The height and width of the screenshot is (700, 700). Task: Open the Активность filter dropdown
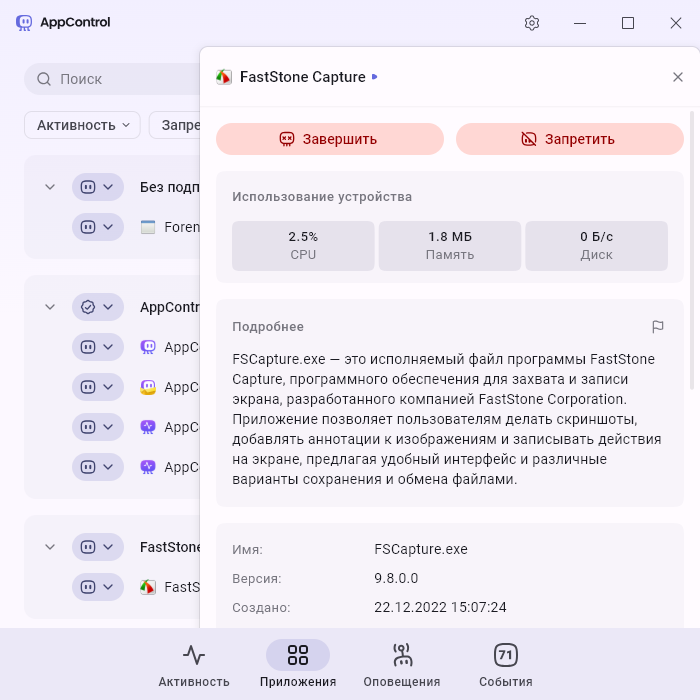(82, 125)
